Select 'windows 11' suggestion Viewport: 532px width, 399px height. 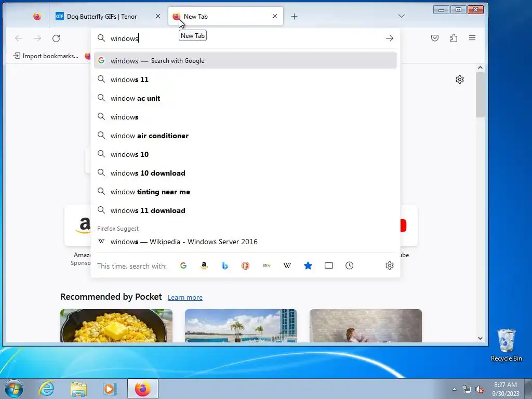click(x=245, y=79)
